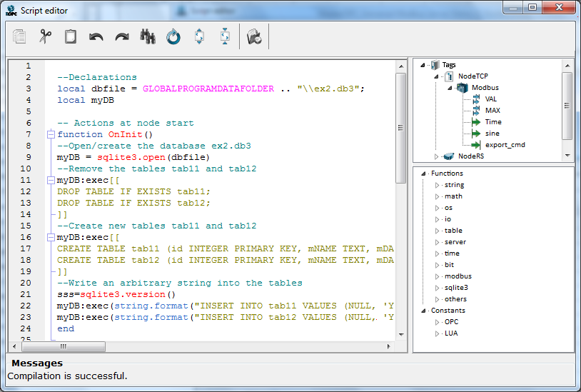Screen dimensions: 581x392
Task: Click the Time tag arrow icon
Action: pos(476,122)
